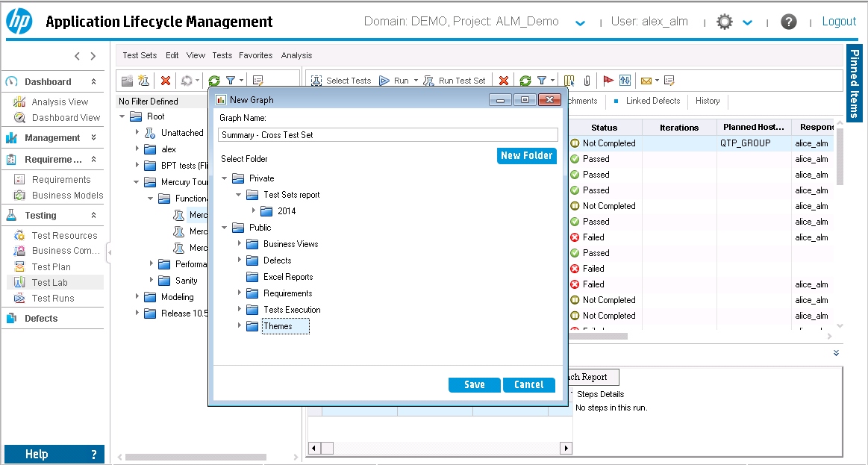Open the Test Sets menu
Screen dimensions: 868x465
tap(140, 55)
